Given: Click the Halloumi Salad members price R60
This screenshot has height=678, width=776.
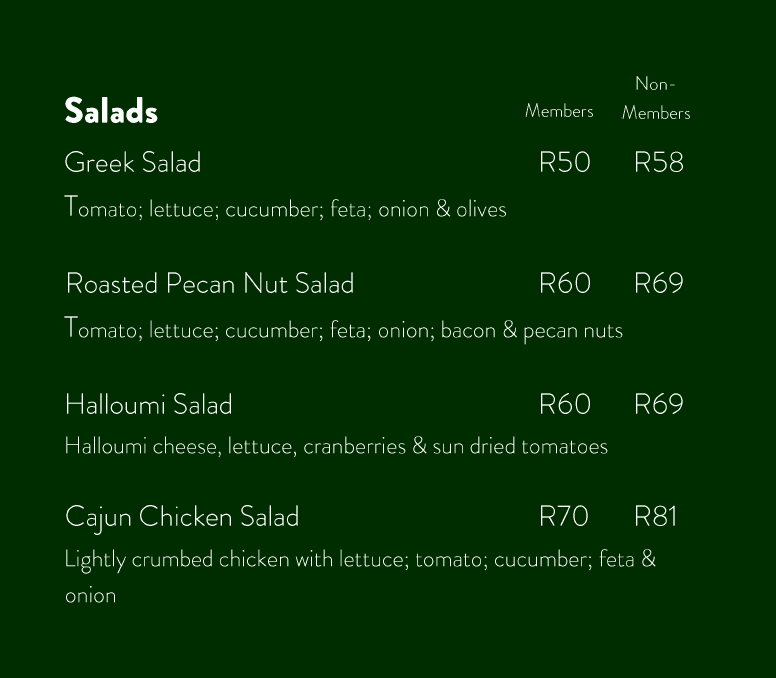Looking at the screenshot, I should click(x=564, y=405).
